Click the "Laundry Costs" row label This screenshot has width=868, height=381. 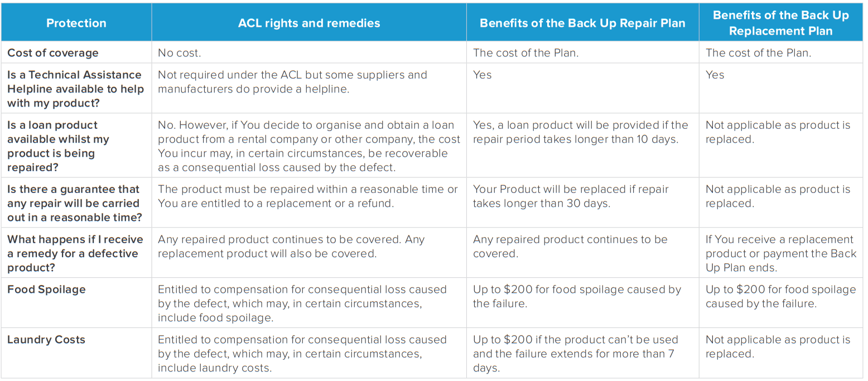click(46, 340)
